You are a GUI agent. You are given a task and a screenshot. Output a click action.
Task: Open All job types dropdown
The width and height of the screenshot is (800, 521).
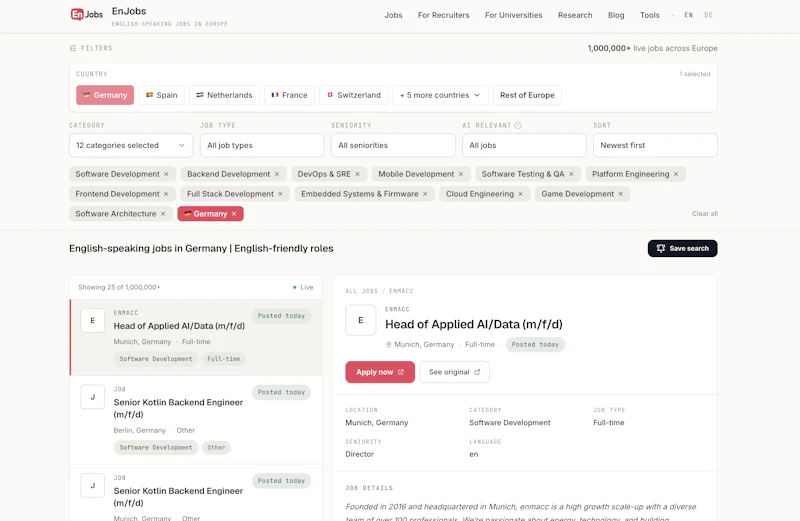click(x=262, y=145)
